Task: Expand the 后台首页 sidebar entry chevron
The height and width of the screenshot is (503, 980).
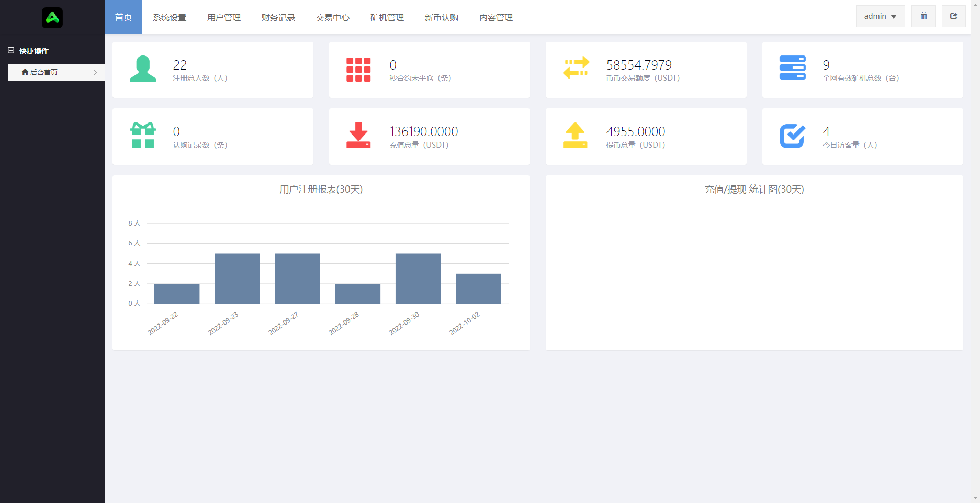Action: tap(95, 72)
